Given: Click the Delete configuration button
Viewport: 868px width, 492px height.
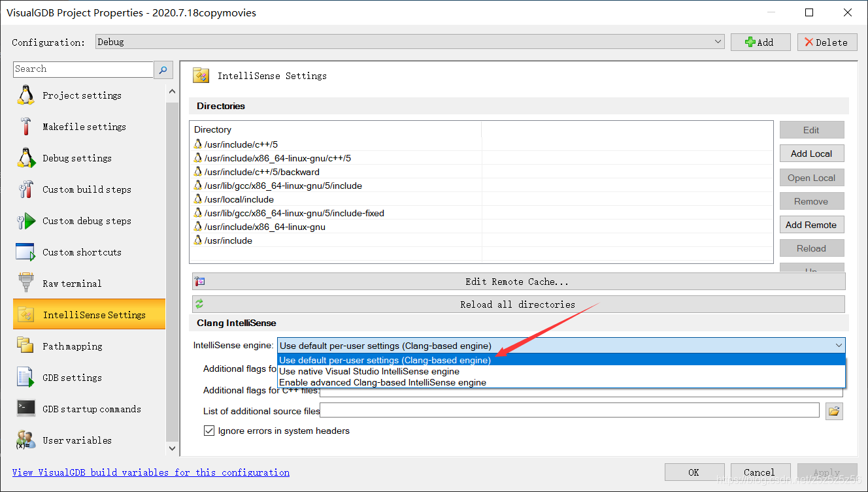Looking at the screenshot, I should 827,42.
